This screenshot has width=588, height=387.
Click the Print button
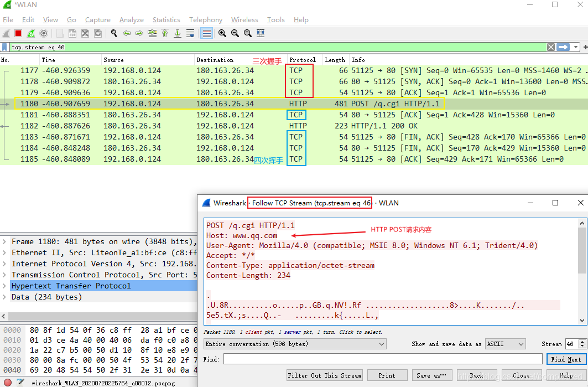point(387,375)
